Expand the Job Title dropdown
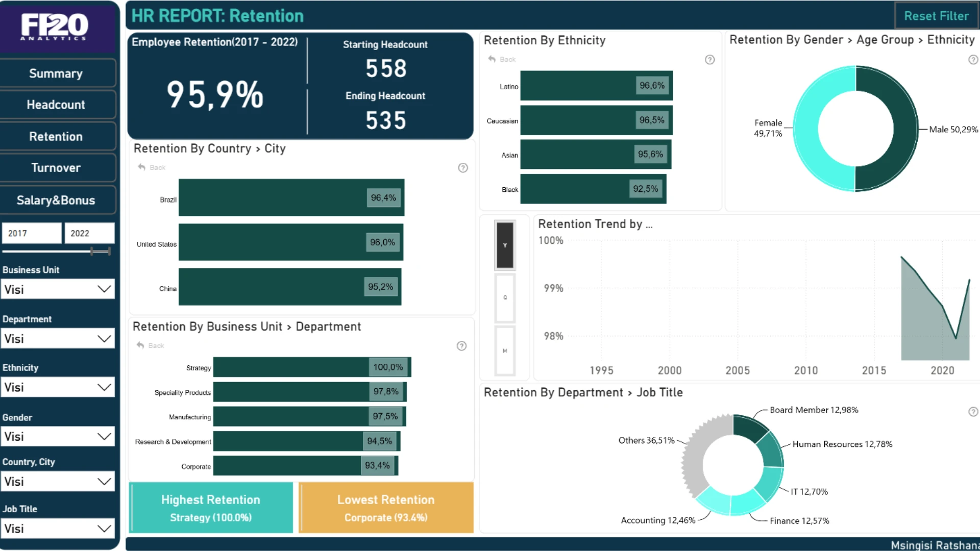Screen dimensions: 980x551 coord(58,529)
